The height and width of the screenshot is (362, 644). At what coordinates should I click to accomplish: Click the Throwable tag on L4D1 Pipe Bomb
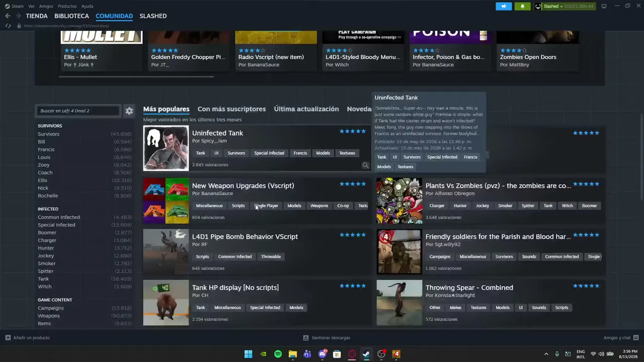click(271, 257)
